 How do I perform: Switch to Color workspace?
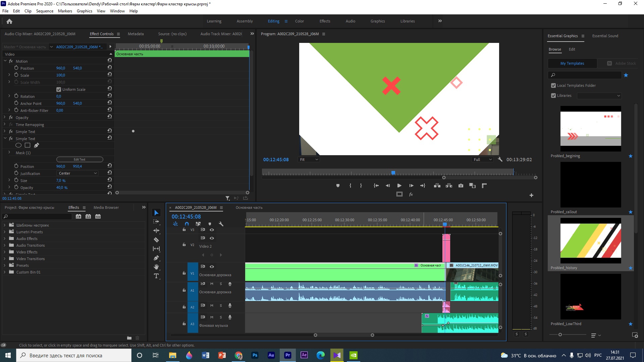click(299, 21)
